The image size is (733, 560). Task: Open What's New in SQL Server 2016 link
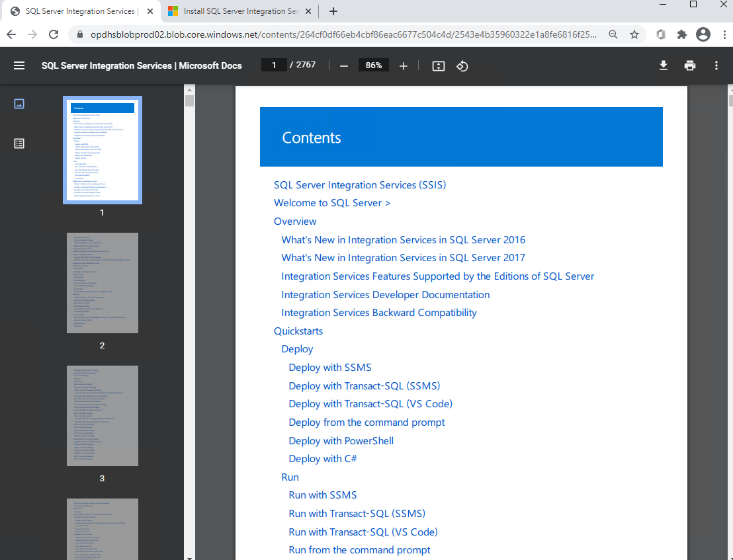tap(404, 239)
